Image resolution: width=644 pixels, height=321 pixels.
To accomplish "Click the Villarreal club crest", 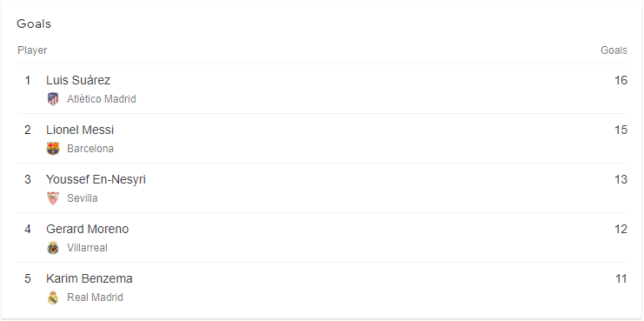I will point(53,248).
